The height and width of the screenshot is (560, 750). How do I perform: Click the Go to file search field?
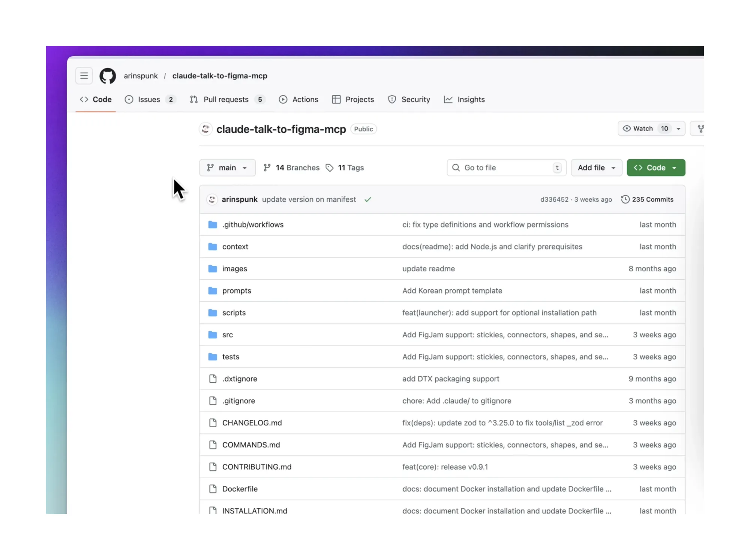(x=506, y=168)
